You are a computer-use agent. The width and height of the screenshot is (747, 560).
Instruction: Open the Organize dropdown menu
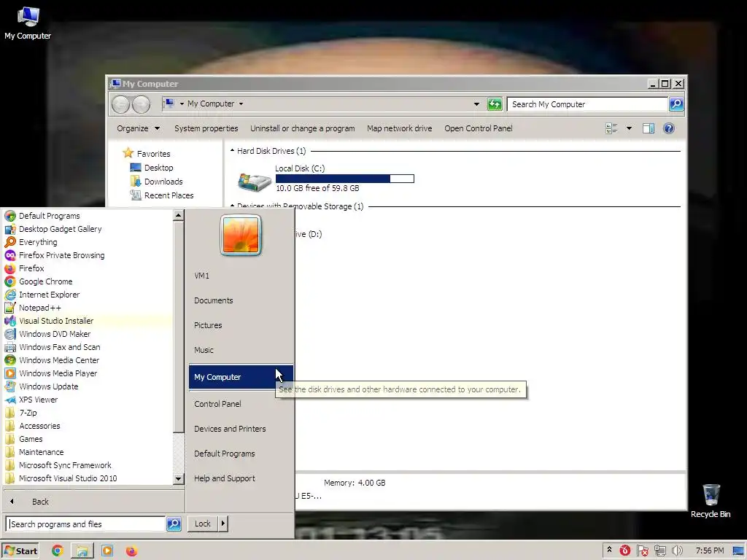(138, 128)
